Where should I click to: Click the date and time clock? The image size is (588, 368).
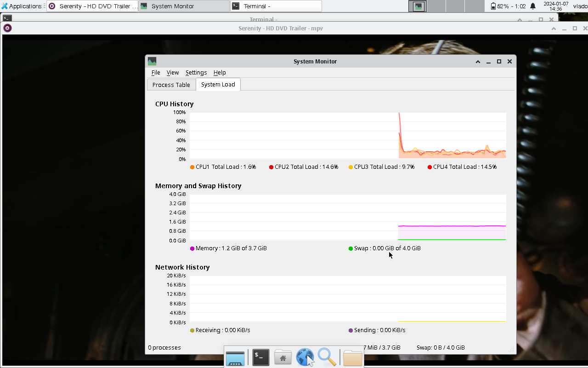pos(555,6)
